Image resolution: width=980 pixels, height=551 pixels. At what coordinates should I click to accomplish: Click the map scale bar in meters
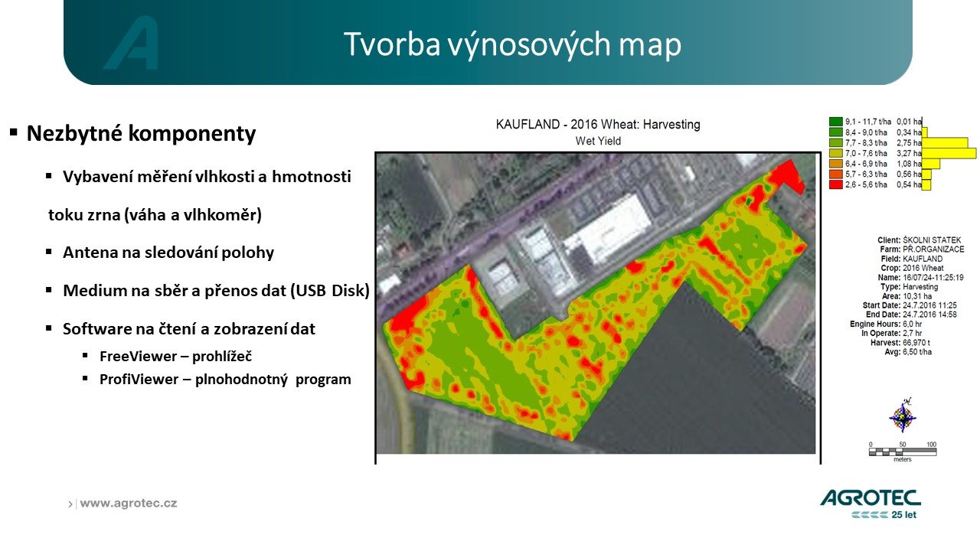click(x=903, y=452)
